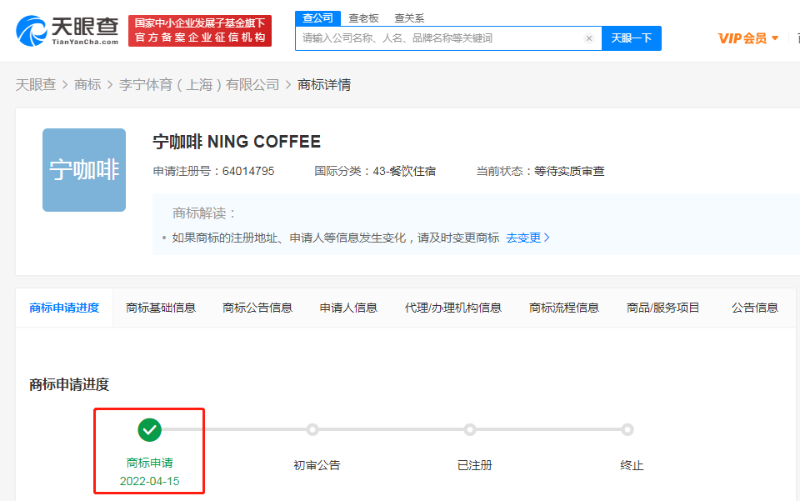
Task: Open the 商标申请进度 tab
Action: pyautogui.click(x=64, y=308)
